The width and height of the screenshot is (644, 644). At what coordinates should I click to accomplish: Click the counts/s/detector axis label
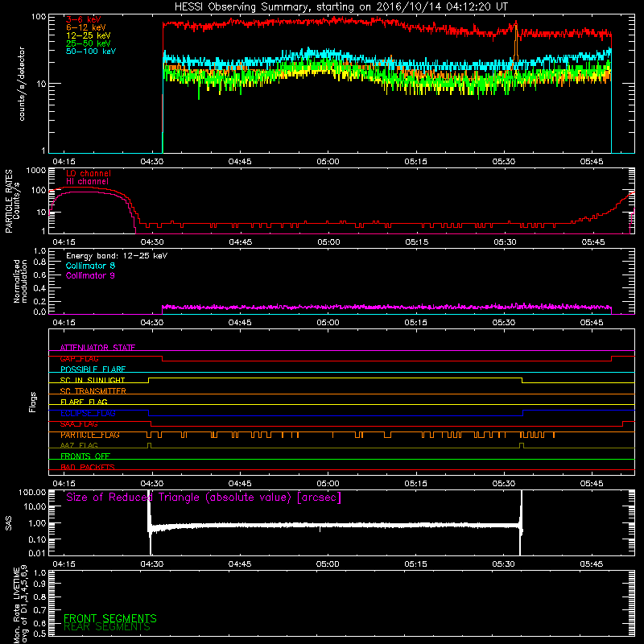22,84
